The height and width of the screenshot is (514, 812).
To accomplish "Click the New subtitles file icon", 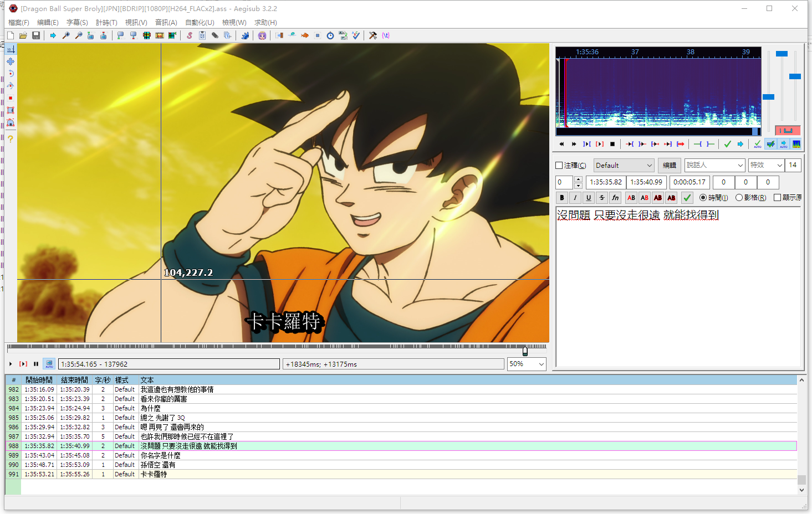I will pos(11,35).
